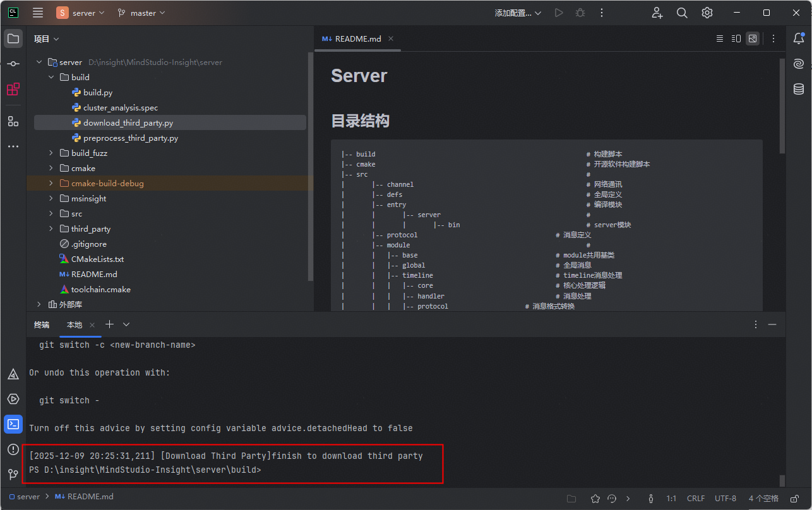Open the more actions menu beside Debug
The width and height of the screenshot is (812, 510).
(602, 13)
